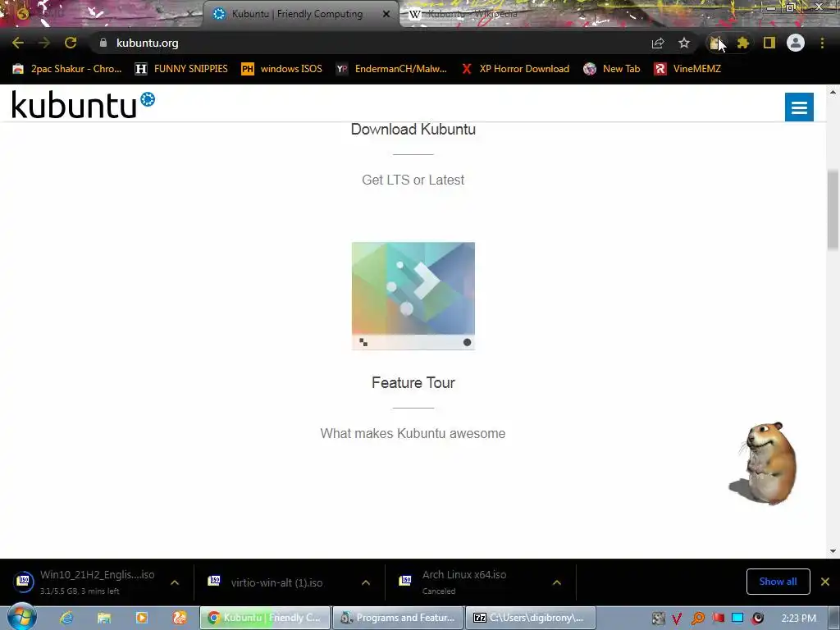Open the orange browser taskbar icon
The height and width of the screenshot is (630, 840).
[180, 618]
